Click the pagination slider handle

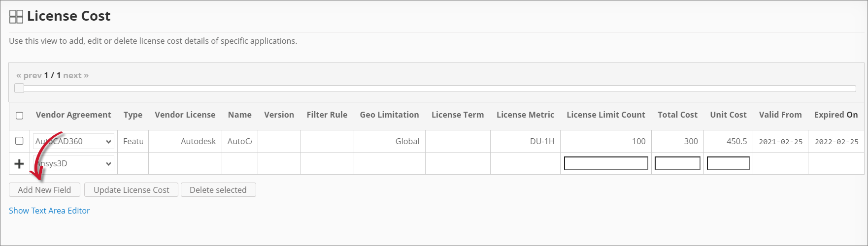pyautogui.click(x=19, y=88)
